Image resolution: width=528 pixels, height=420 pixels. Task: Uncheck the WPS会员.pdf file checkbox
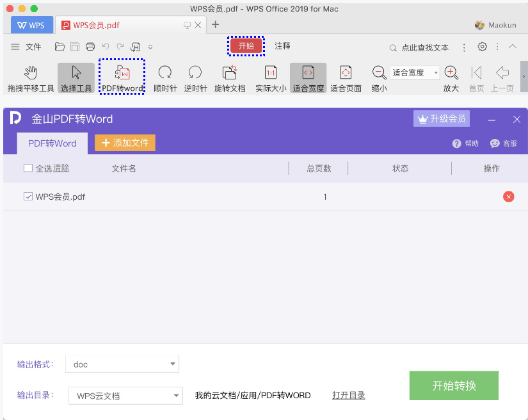(x=28, y=197)
